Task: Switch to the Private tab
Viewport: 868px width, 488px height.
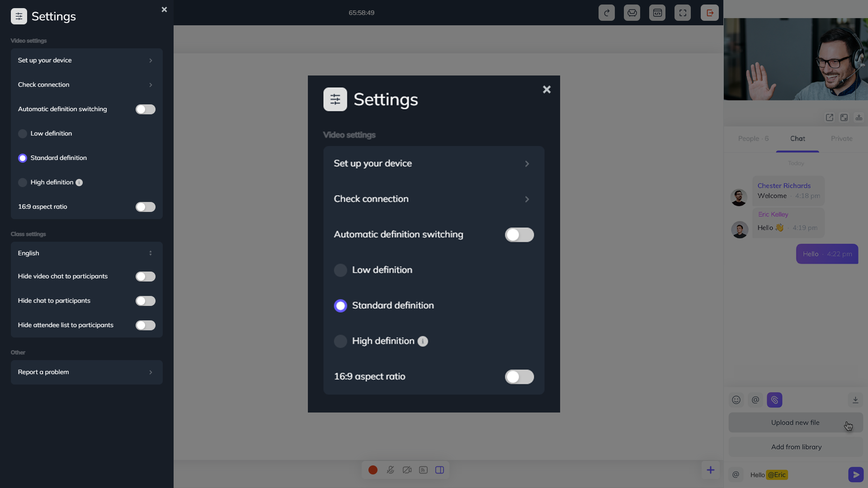Action: coord(841,139)
